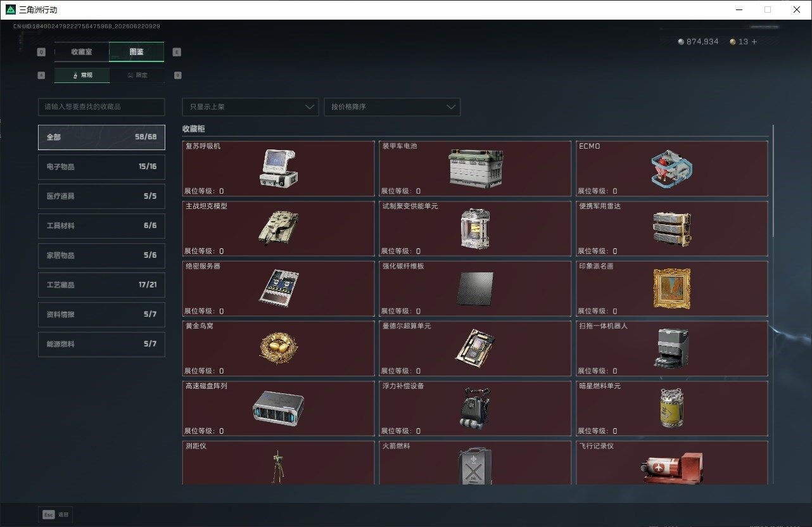This screenshot has height=527, width=812.
Task: Click the silver currency coin icon
Action: (681, 42)
